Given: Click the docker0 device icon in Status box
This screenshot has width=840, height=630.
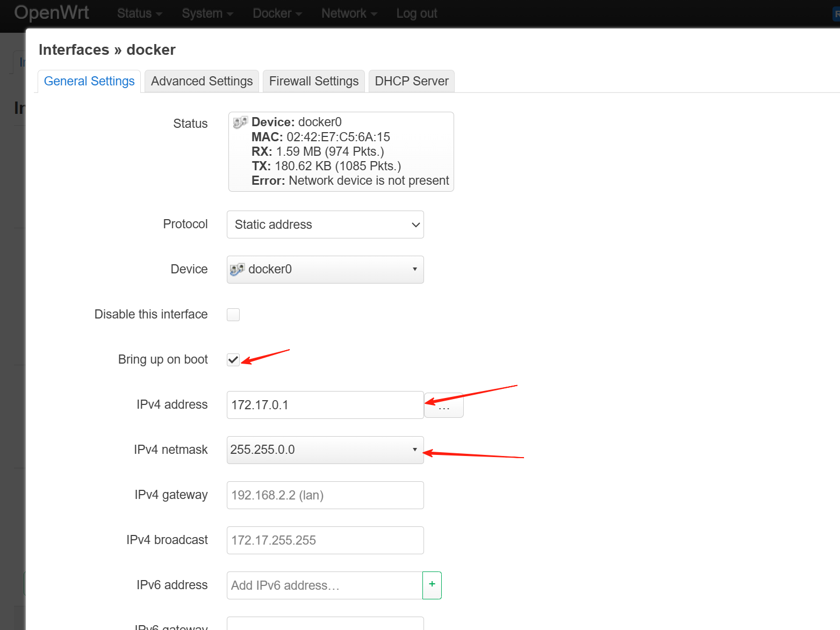Looking at the screenshot, I should 240,122.
